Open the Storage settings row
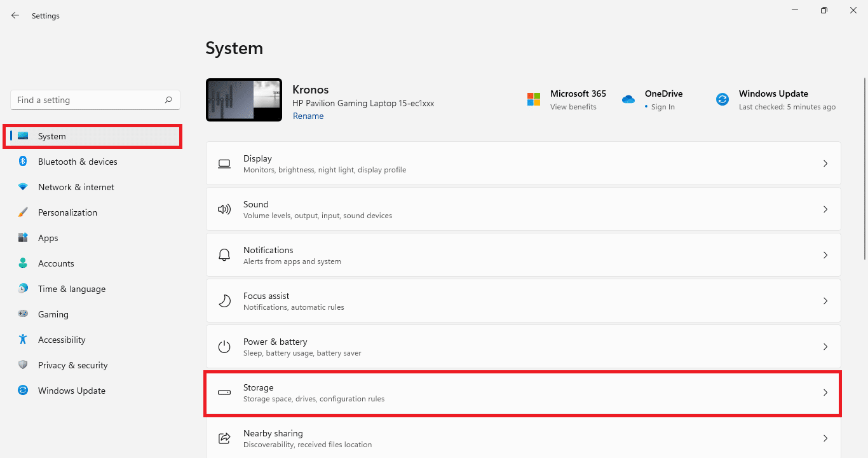The height and width of the screenshot is (458, 868). click(x=522, y=392)
